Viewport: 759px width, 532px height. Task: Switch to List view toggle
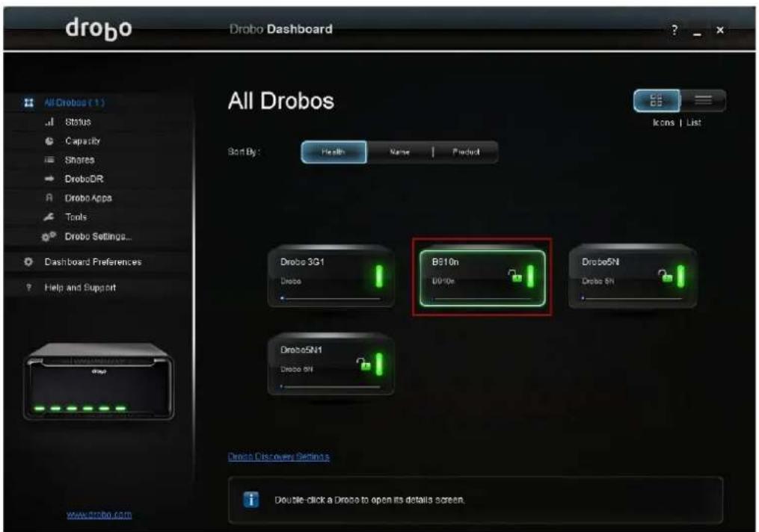click(x=703, y=101)
